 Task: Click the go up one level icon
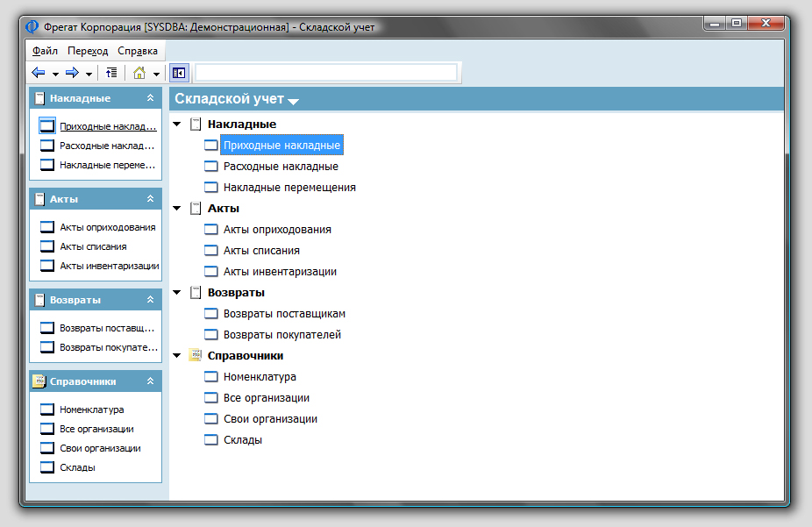pos(111,73)
